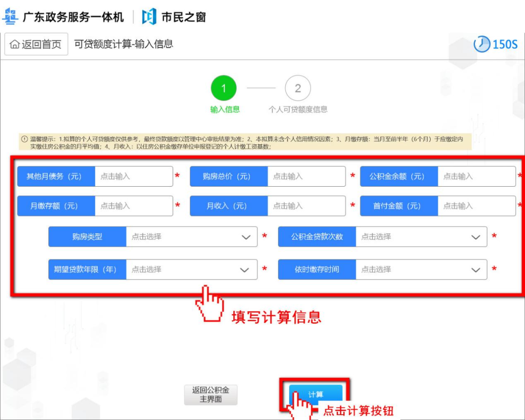Click the 购房总价 input field
This screenshot has height=420, width=525.
tap(306, 176)
